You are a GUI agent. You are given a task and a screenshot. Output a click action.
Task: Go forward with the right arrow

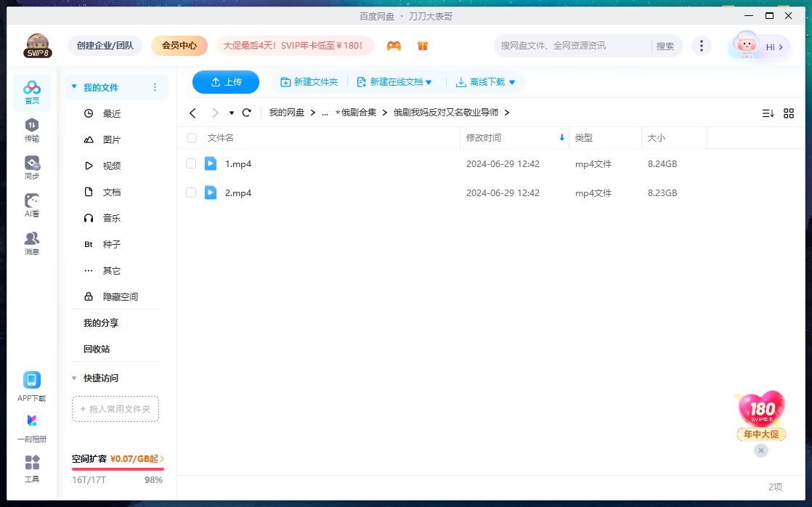click(x=215, y=113)
